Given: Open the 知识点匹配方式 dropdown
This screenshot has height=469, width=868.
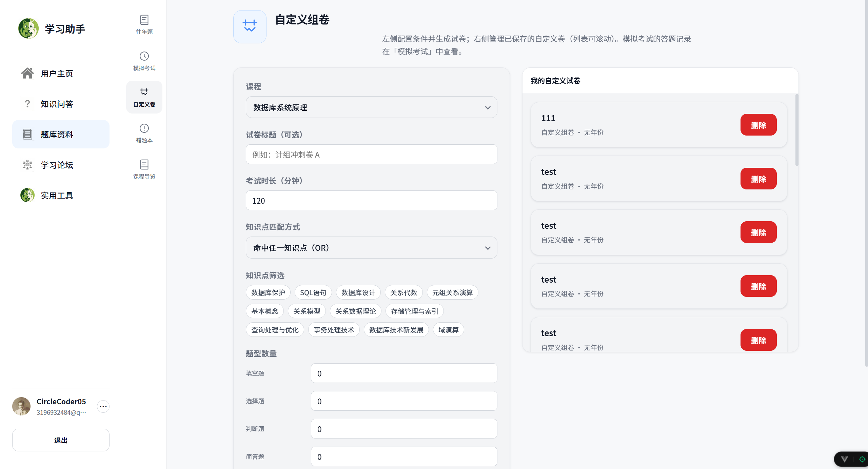Looking at the screenshot, I should 372,248.
